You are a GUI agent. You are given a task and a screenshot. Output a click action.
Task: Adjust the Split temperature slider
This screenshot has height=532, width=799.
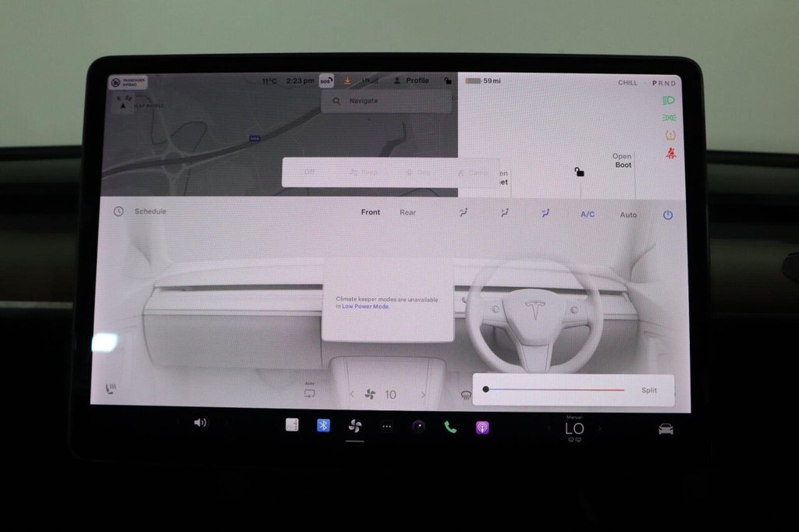click(554, 389)
